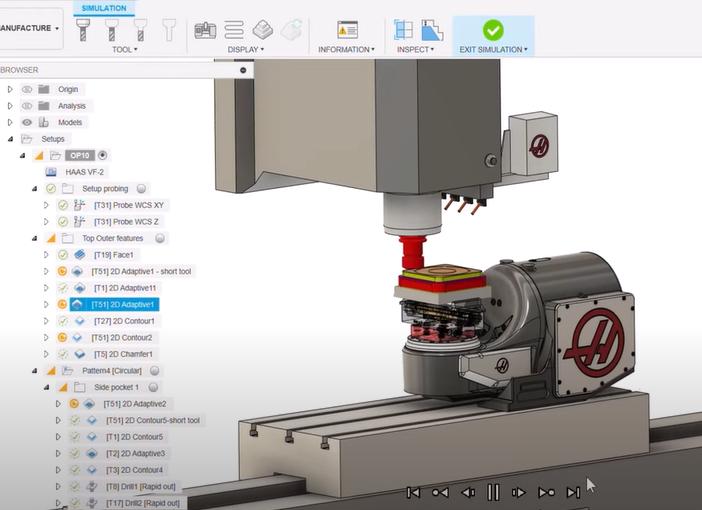Expand the [T19] Face1 operation
702x510 pixels.
coord(46,255)
